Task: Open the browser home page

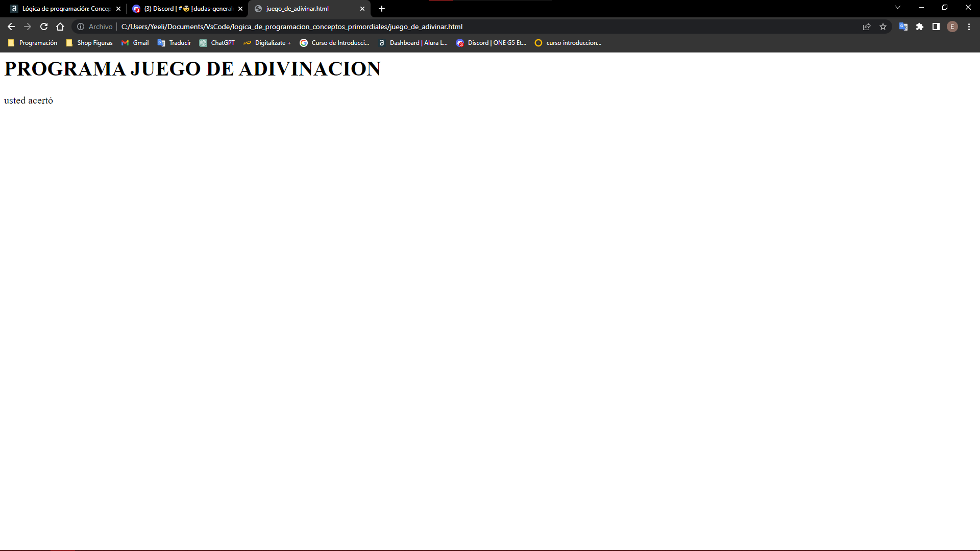Action: (x=60, y=27)
